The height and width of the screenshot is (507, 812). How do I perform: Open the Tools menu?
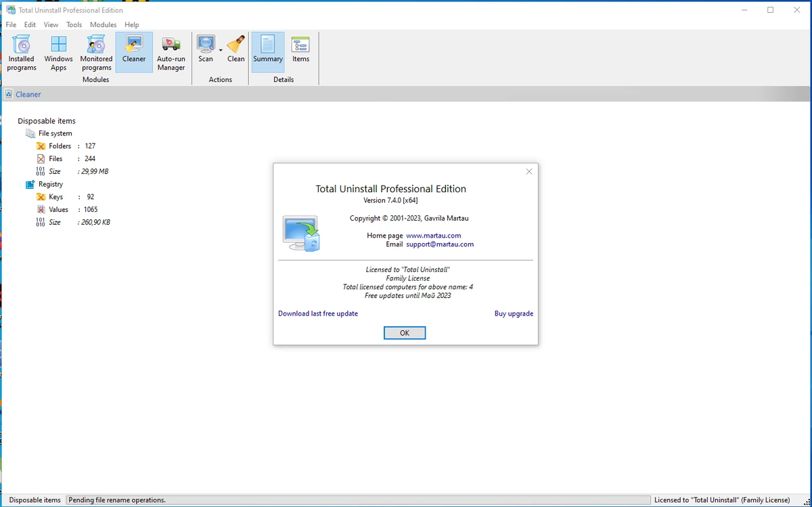point(74,24)
